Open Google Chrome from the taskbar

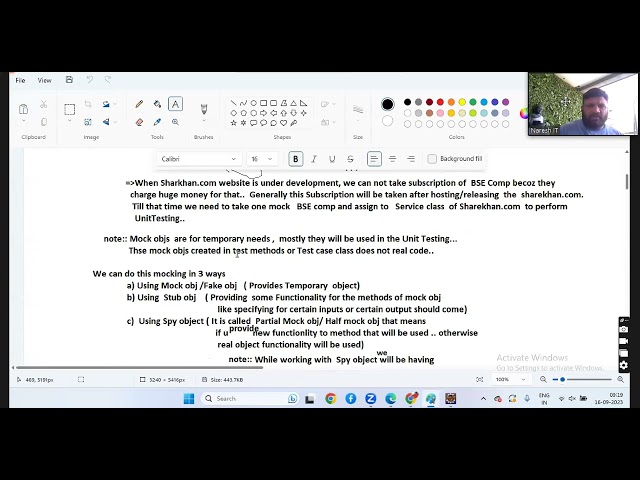click(x=331, y=399)
